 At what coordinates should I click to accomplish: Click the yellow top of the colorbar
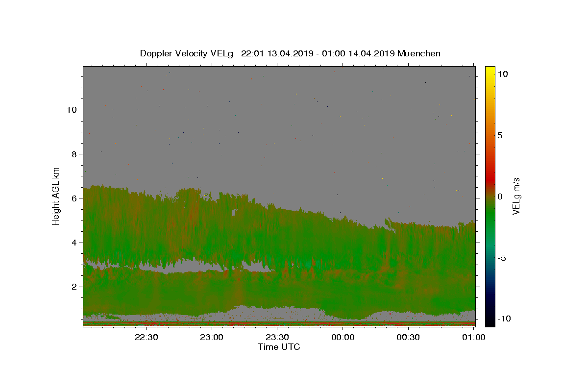(490, 71)
